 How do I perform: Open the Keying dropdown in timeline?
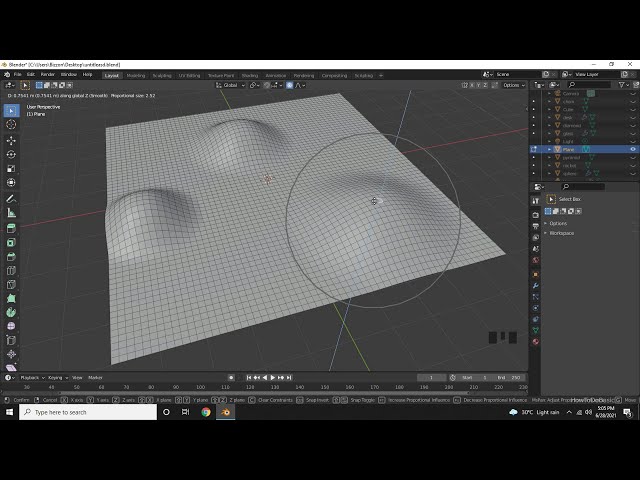[58, 378]
